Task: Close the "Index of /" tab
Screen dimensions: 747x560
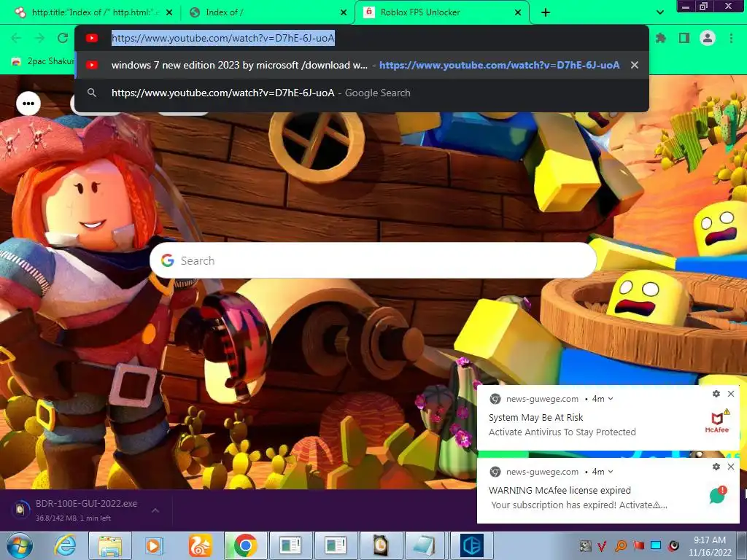Action: click(344, 12)
